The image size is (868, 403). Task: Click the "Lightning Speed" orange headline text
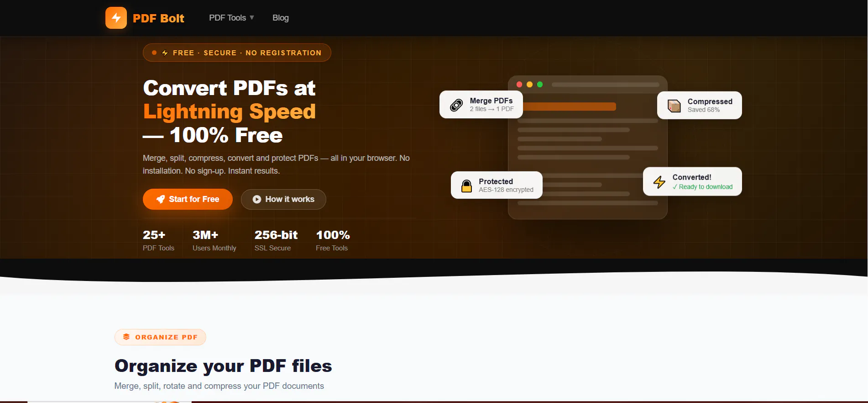[x=230, y=111]
